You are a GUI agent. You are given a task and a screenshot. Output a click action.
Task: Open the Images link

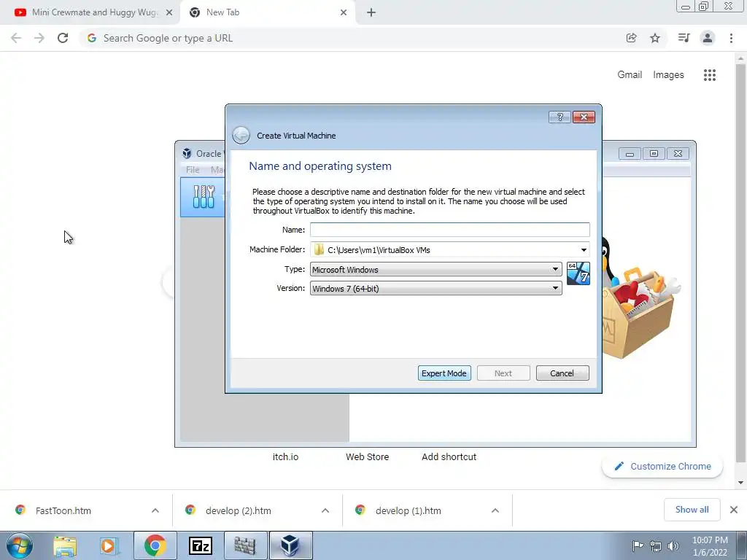[x=668, y=75]
